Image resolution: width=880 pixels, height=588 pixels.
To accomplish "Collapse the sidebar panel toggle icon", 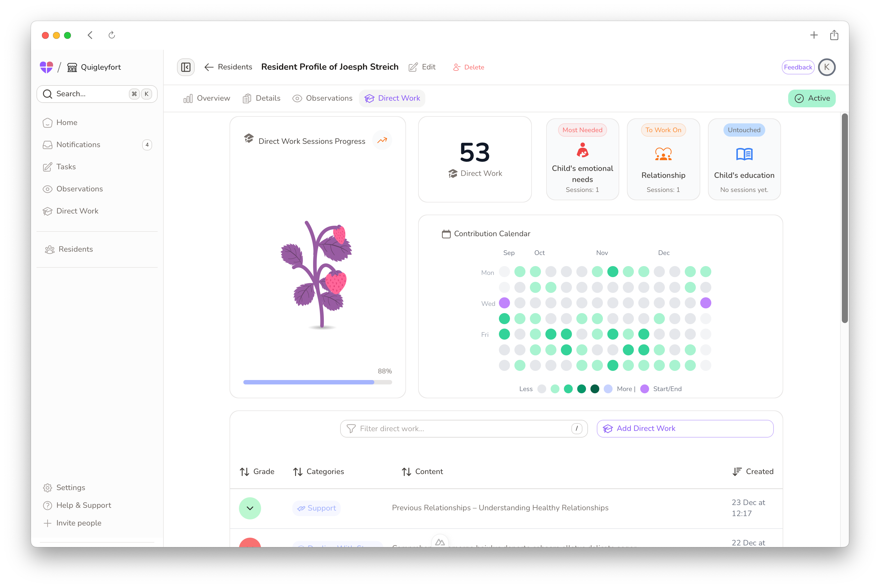I will 186,67.
